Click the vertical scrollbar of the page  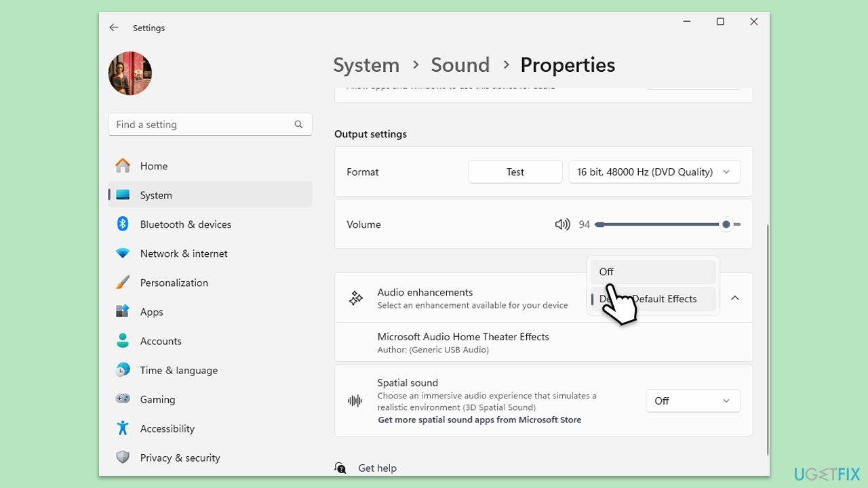pyautogui.click(x=767, y=339)
